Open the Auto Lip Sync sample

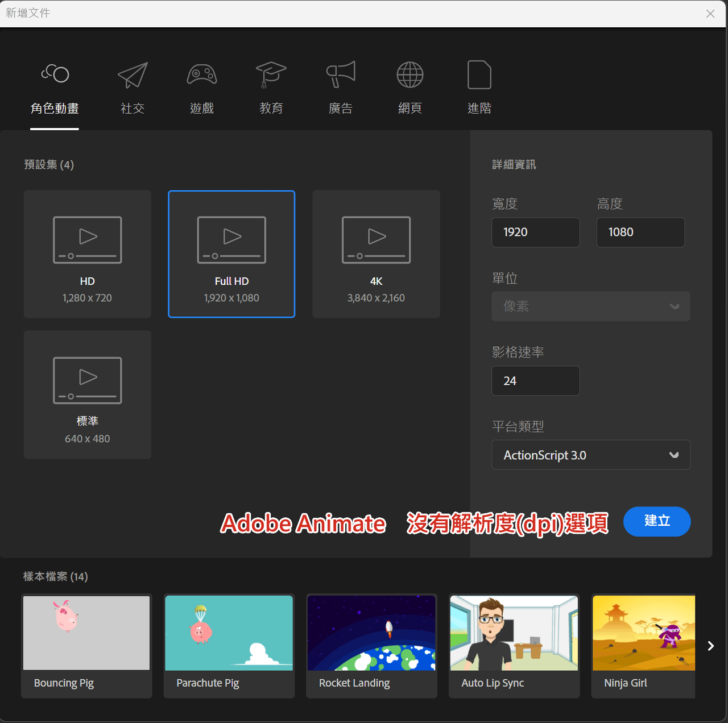point(514,646)
